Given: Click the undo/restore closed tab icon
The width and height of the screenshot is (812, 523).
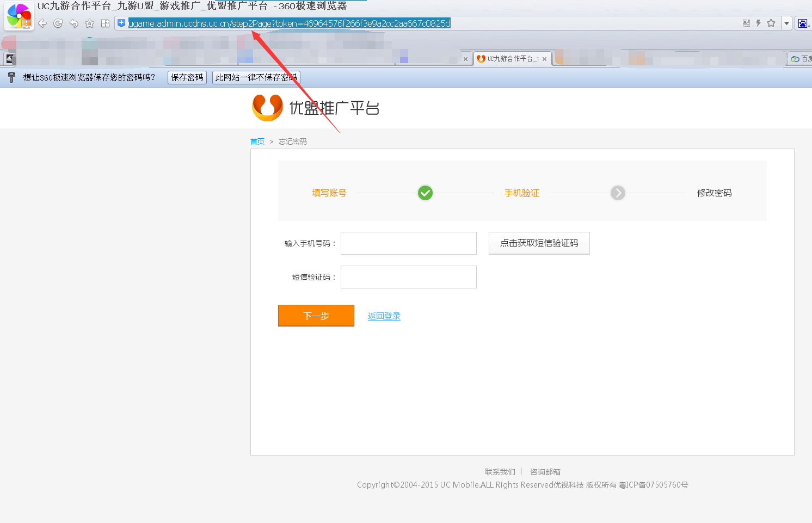Looking at the screenshot, I should pyautogui.click(x=74, y=23).
